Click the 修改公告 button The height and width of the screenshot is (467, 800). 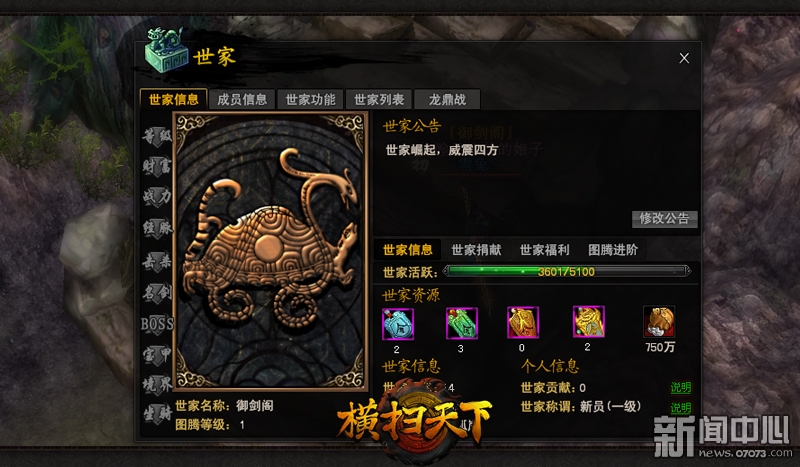(664, 219)
